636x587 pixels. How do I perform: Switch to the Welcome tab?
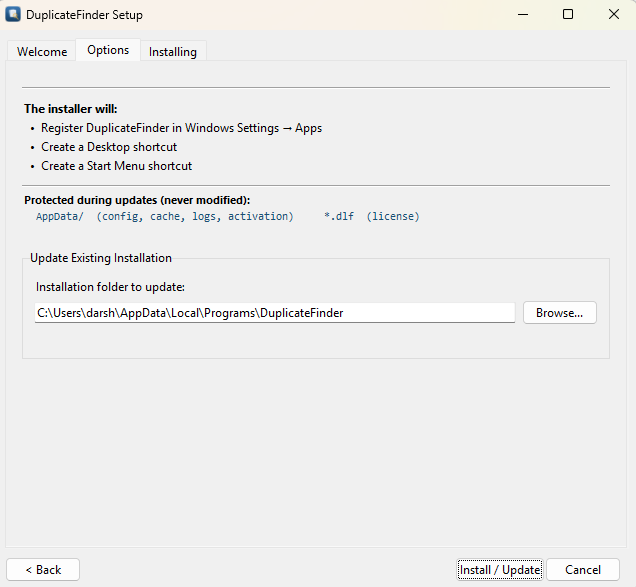(42, 52)
